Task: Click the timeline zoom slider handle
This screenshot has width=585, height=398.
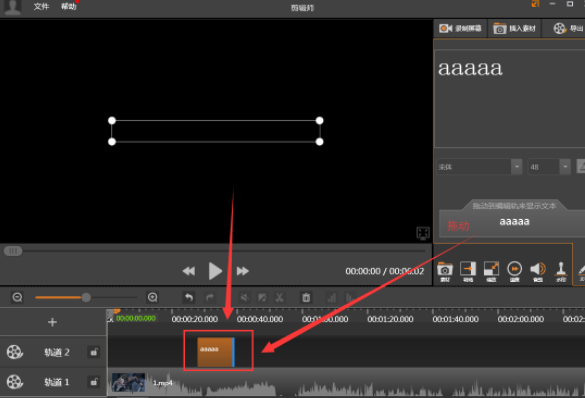Action: coord(86,297)
